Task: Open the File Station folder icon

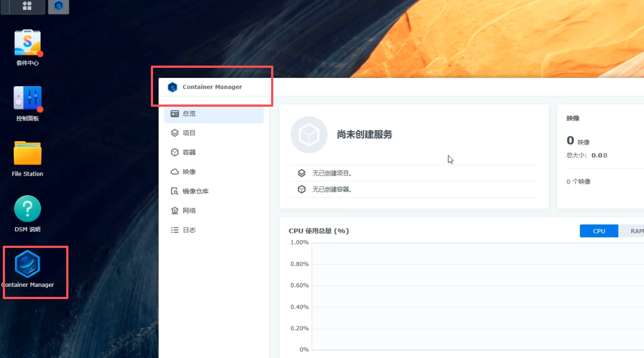Action: click(x=27, y=153)
